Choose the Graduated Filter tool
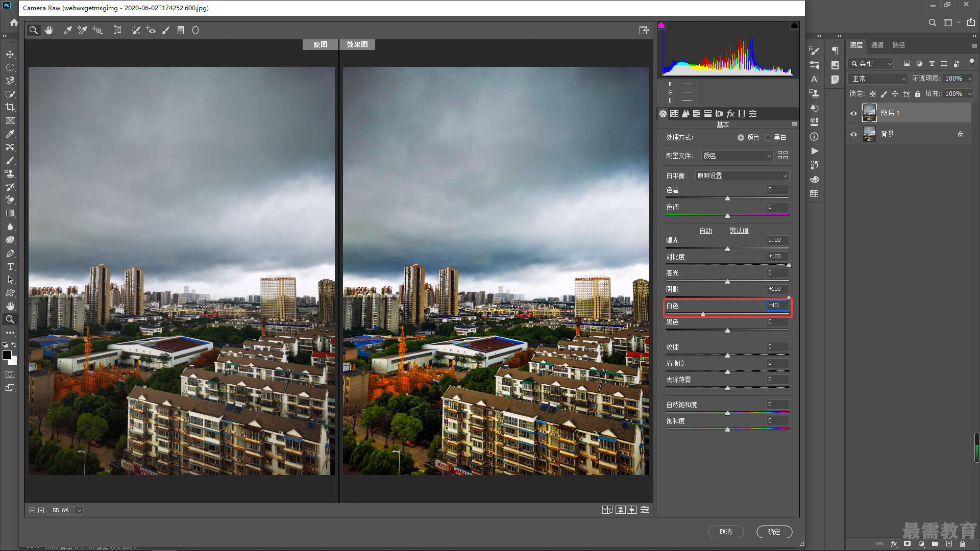Viewport: 980px width, 551px height. click(x=180, y=30)
